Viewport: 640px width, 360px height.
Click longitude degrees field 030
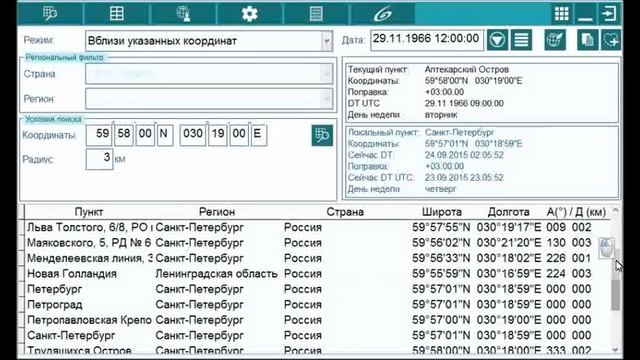click(193, 135)
